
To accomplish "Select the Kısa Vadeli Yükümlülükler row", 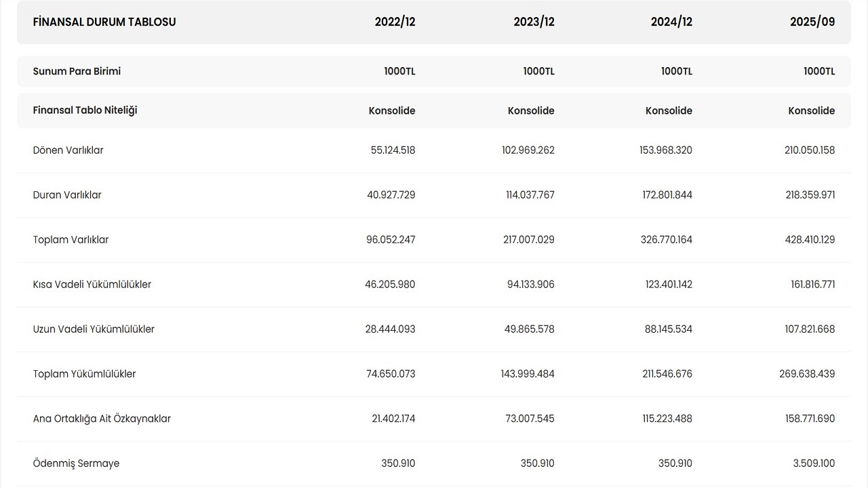I will pyautogui.click(x=92, y=285).
